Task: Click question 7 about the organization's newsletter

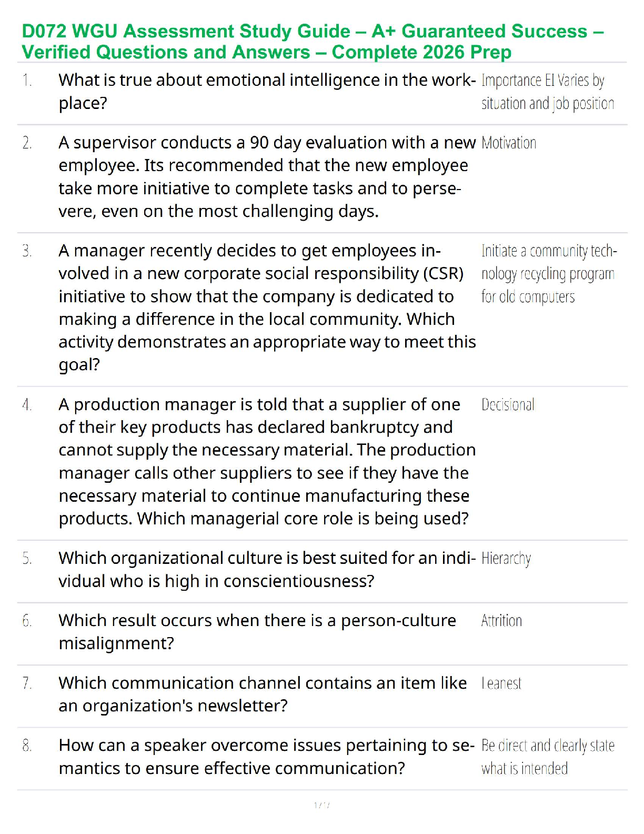Action: (x=263, y=694)
